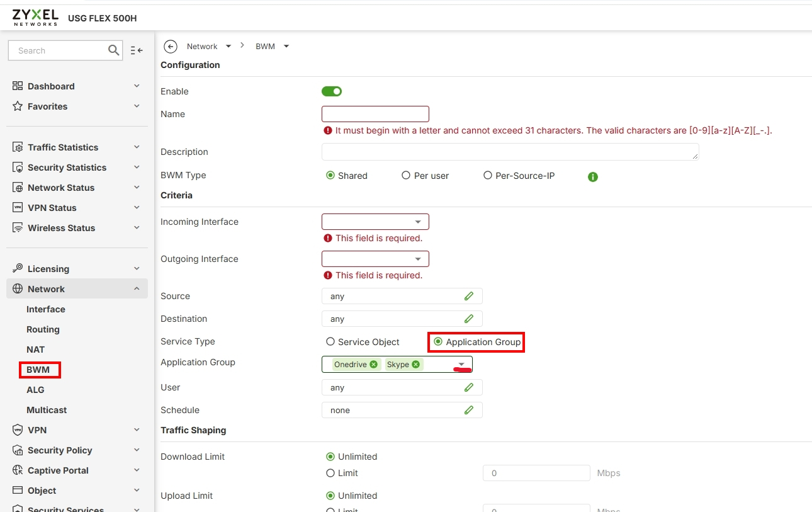Image resolution: width=812 pixels, height=512 pixels.
Task: Open the Incoming Interface dropdown
Action: click(x=375, y=222)
